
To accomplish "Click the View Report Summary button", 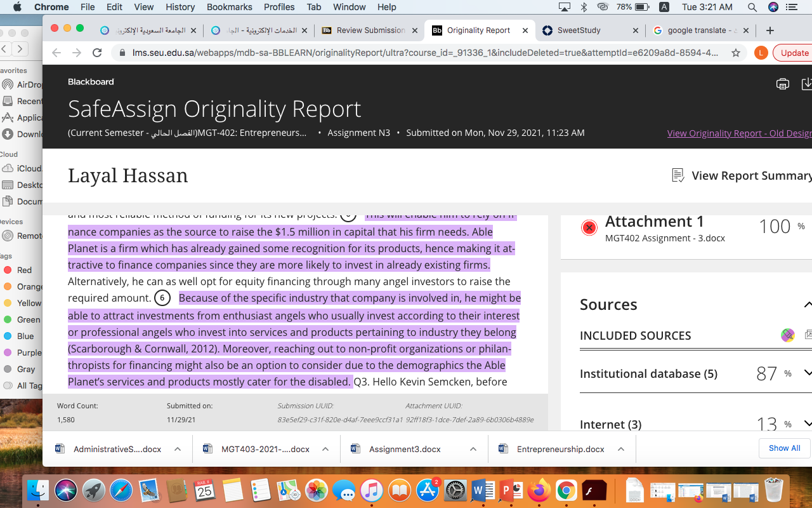I will [x=742, y=175].
